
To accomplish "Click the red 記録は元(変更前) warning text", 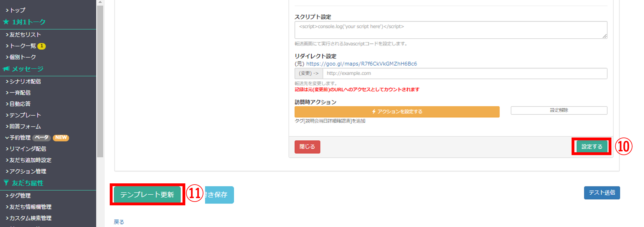I will tap(357, 89).
